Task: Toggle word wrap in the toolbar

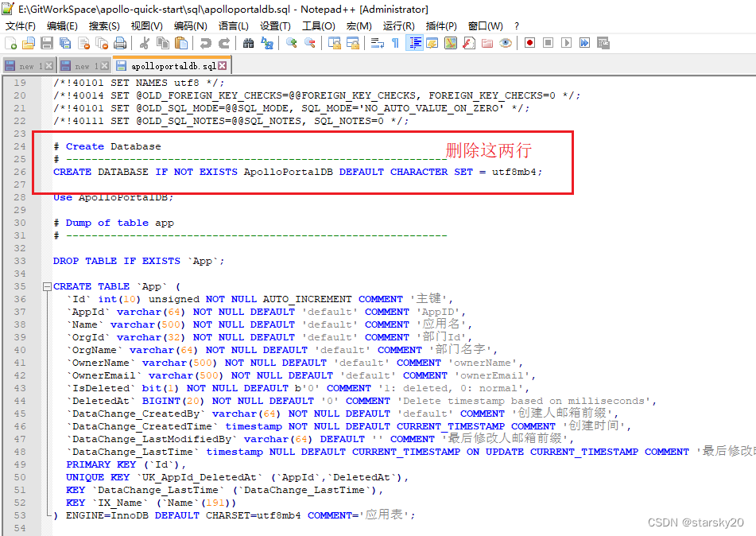Action: point(377,44)
